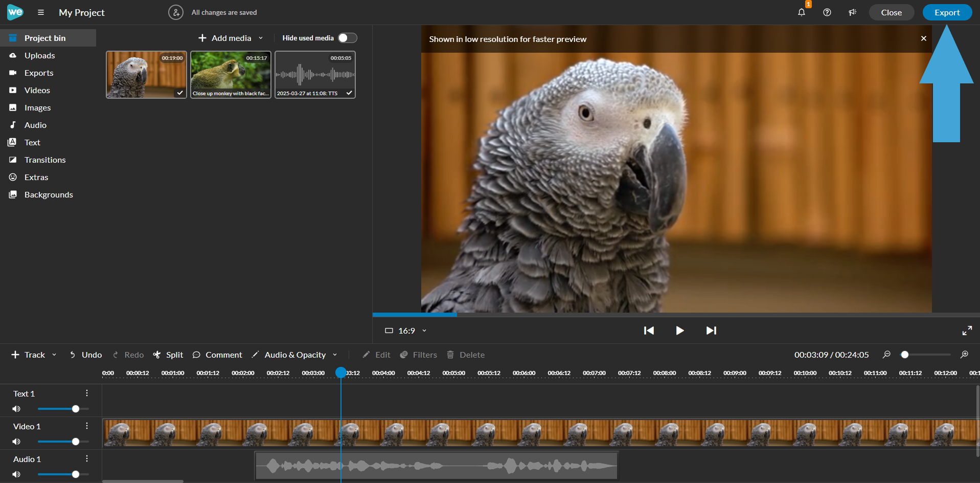980x483 pixels.
Task: Click the preview progress bar
Action: click(x=676, y=315)
